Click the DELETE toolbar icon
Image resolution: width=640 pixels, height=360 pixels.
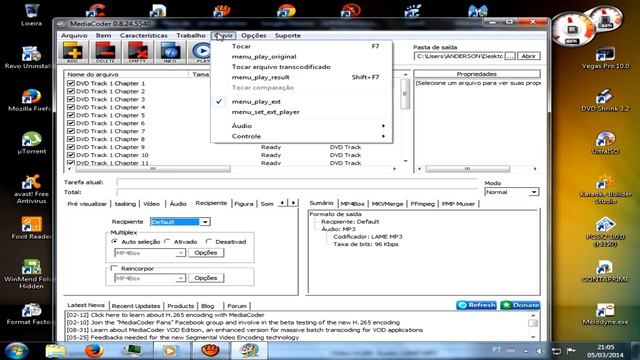(105, 52)
